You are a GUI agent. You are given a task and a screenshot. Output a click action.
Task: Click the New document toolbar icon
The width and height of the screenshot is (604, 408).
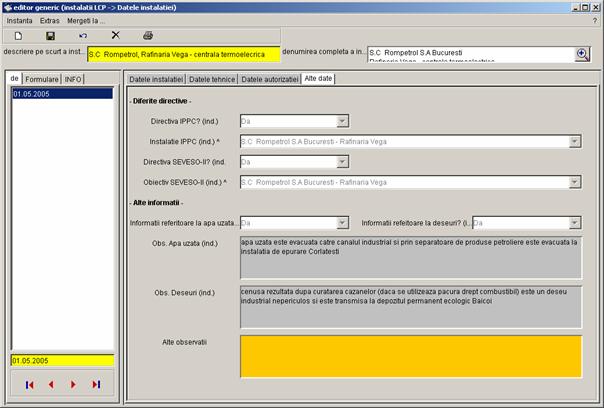click(18, 36)
